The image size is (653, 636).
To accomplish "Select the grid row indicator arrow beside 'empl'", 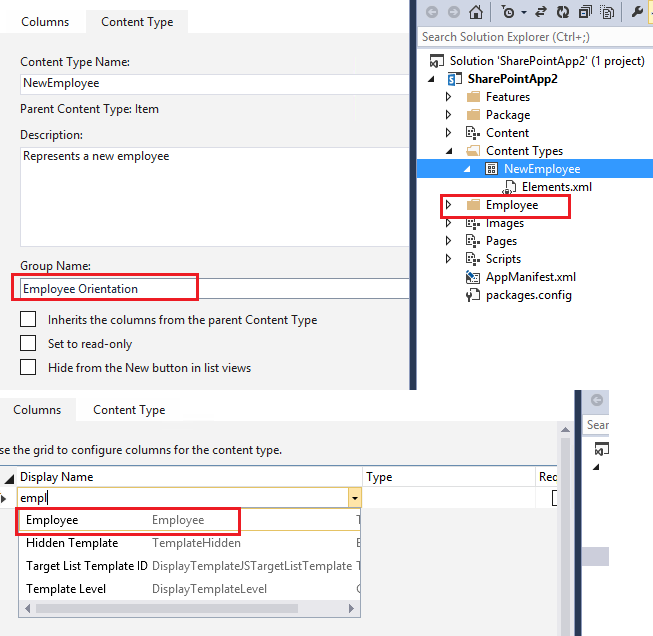I will (4, 498).
